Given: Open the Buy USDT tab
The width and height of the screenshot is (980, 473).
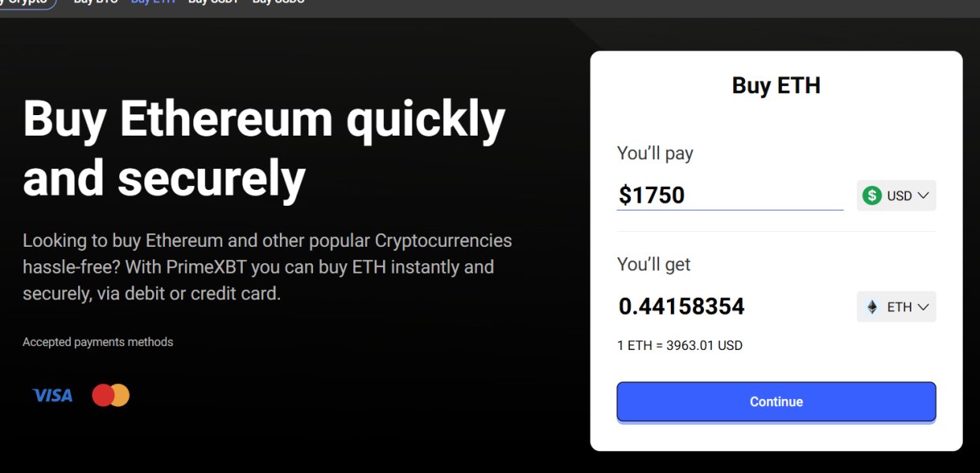Looking at the screenshot, I should 213,2.
